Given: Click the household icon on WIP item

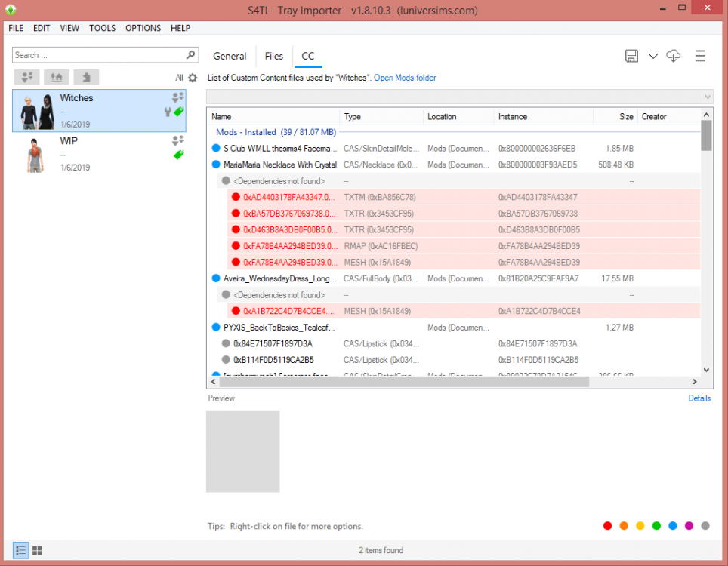Looking at the screenshot, I should (x=177, y=140).
